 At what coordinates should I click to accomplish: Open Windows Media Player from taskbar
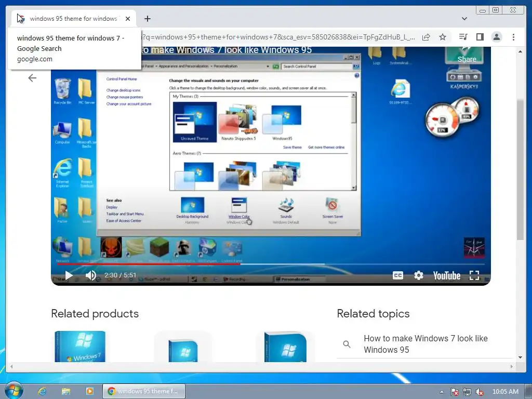(89, 391)
